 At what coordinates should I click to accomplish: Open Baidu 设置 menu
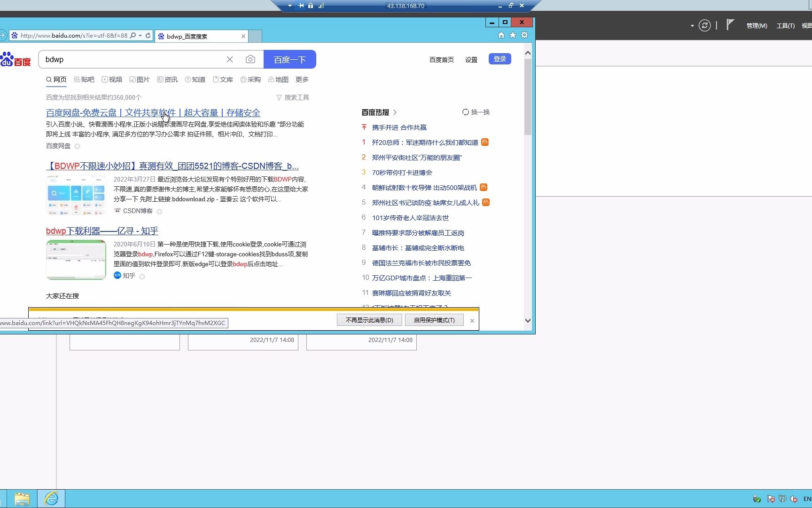pos(471,60)
